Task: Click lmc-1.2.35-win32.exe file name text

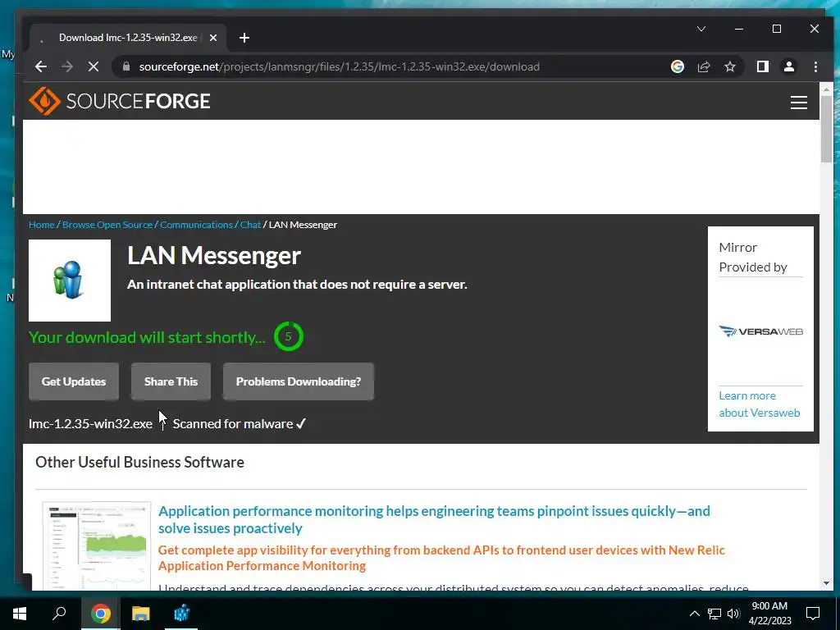Action: click(90, 424)
